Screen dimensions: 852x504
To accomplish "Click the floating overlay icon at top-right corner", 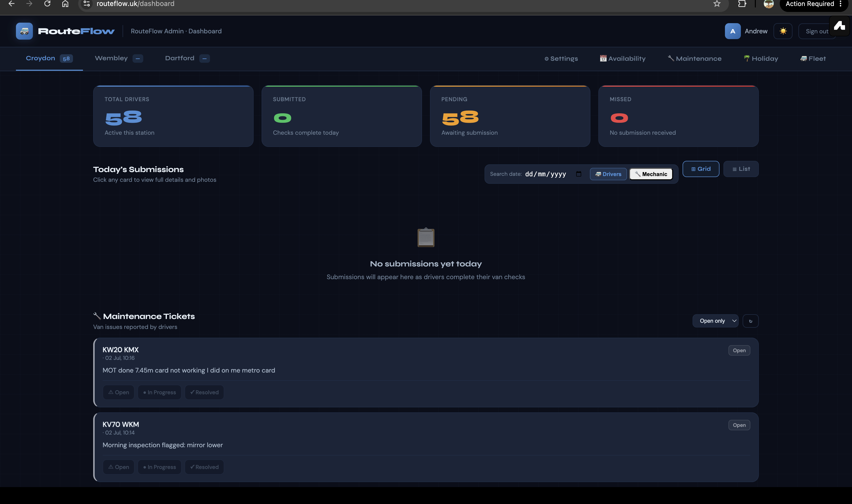I will [x=840, y=26].
